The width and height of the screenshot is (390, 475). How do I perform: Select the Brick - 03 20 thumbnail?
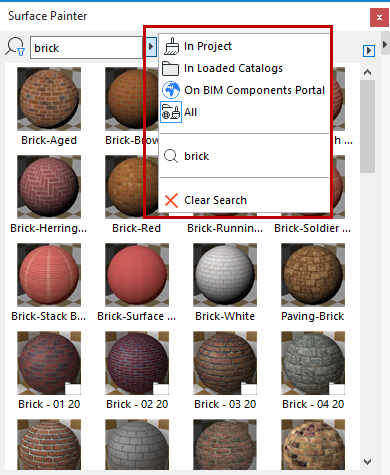[x=225, y=363]
